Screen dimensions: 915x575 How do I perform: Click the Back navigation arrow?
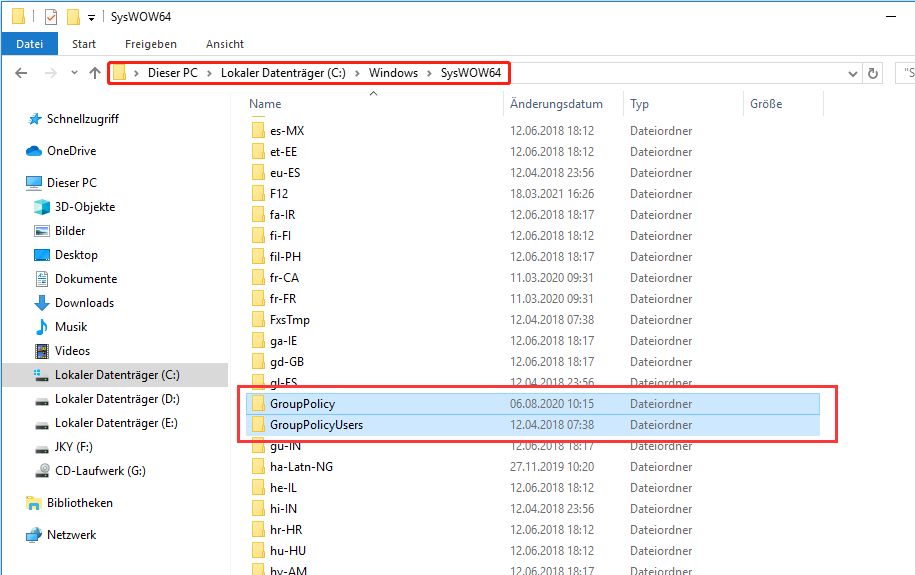(x=21, y=73)
